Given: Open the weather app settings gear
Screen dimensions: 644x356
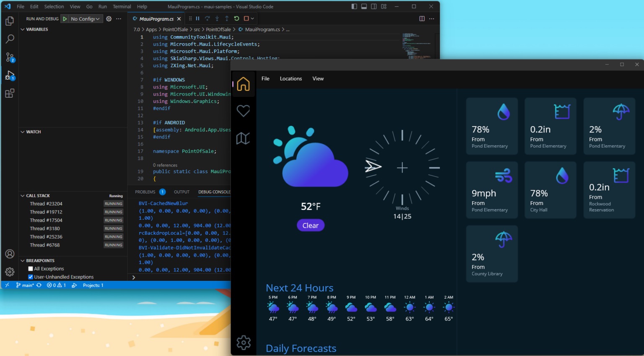Looking at the screenshot, I should [x=243, y=343].
